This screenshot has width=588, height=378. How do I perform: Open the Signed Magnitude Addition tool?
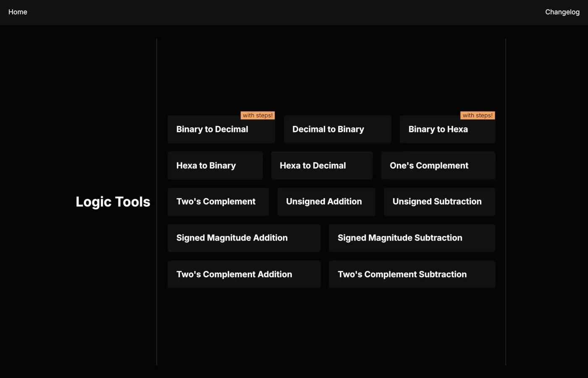(244, 238)
